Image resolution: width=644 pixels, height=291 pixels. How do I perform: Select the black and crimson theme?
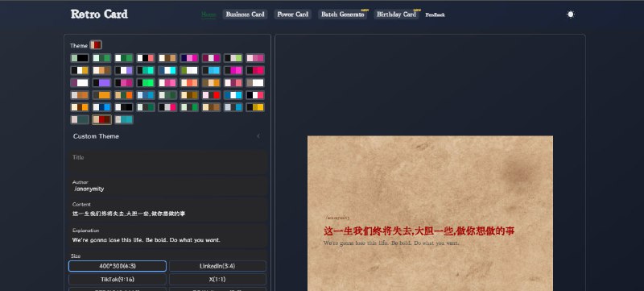pyautogui.click(x=255, y=70)
